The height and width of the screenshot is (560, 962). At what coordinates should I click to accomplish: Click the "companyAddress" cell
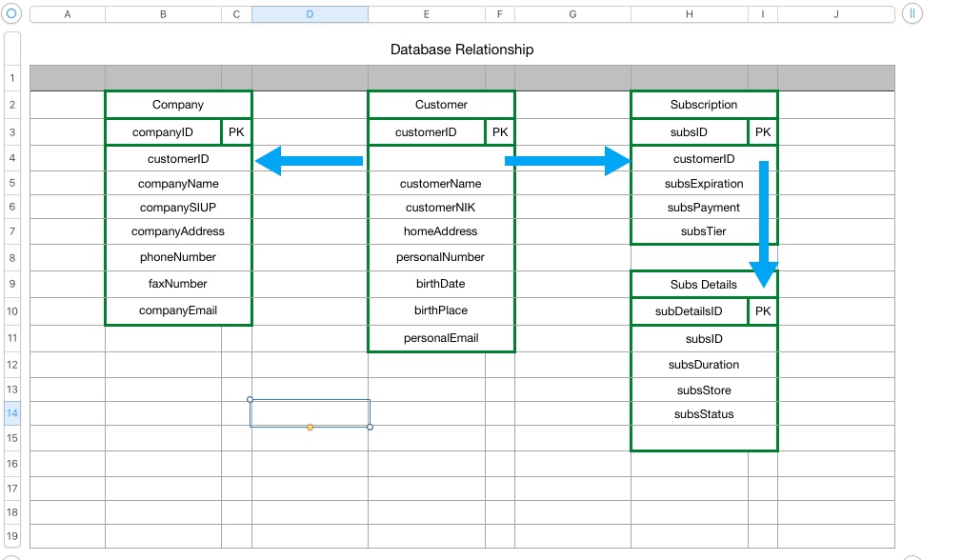178,231
